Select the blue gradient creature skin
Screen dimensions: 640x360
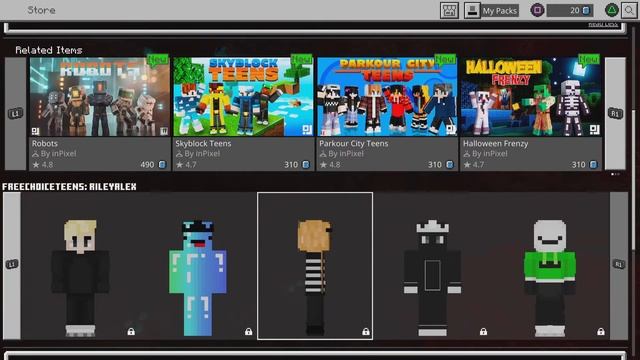(198, 278)
